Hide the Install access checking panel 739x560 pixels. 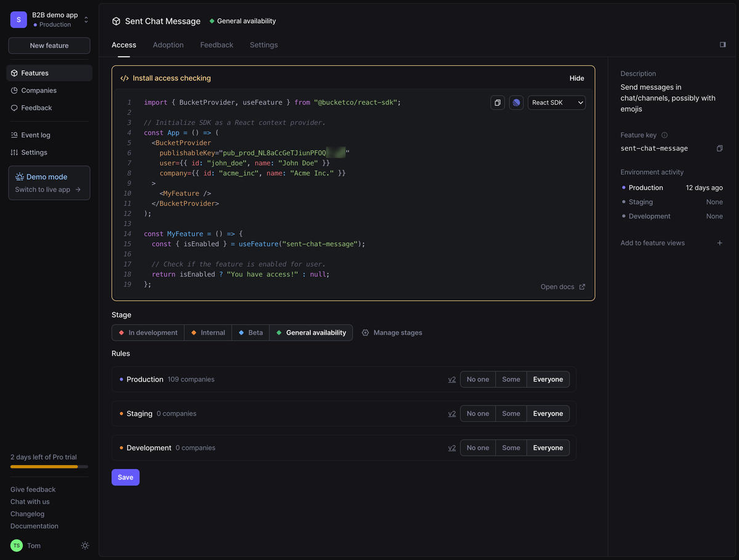pos(577,78)
